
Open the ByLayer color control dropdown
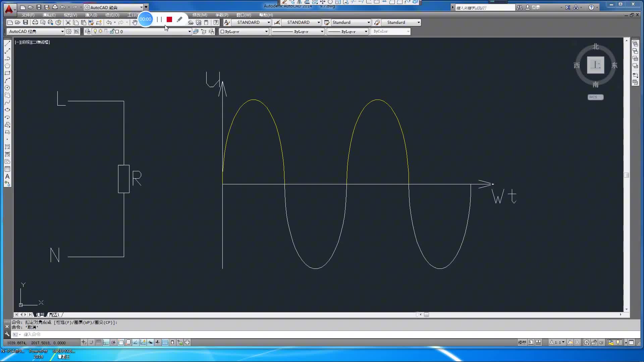[x=267, y=32]
